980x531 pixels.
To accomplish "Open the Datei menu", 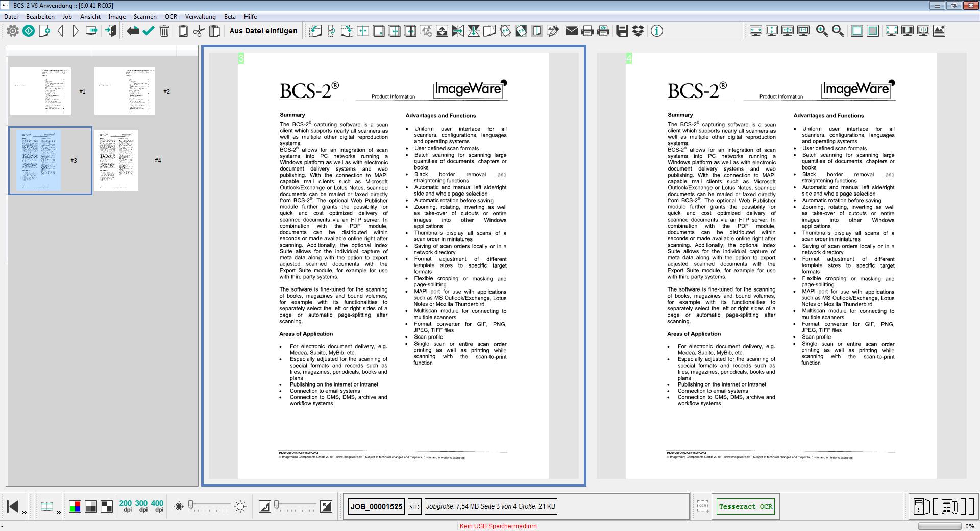I will coord(11,16).
